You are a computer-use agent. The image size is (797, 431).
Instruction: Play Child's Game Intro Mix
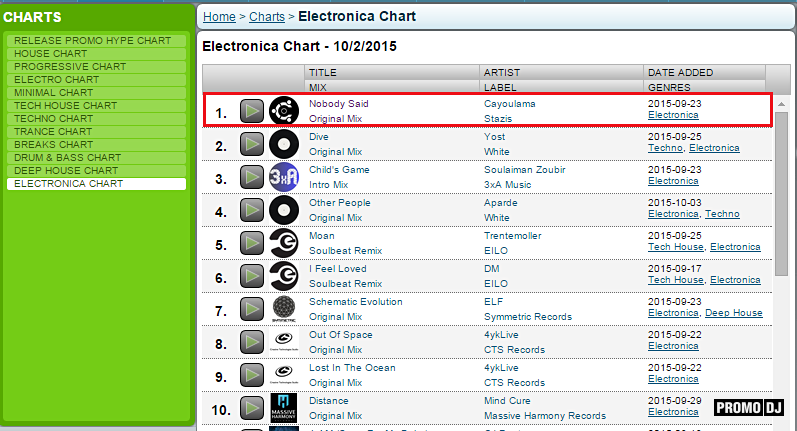[252, 177]
